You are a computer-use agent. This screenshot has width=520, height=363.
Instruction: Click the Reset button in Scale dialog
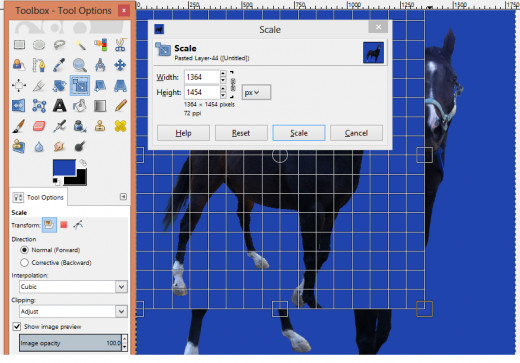241,133
